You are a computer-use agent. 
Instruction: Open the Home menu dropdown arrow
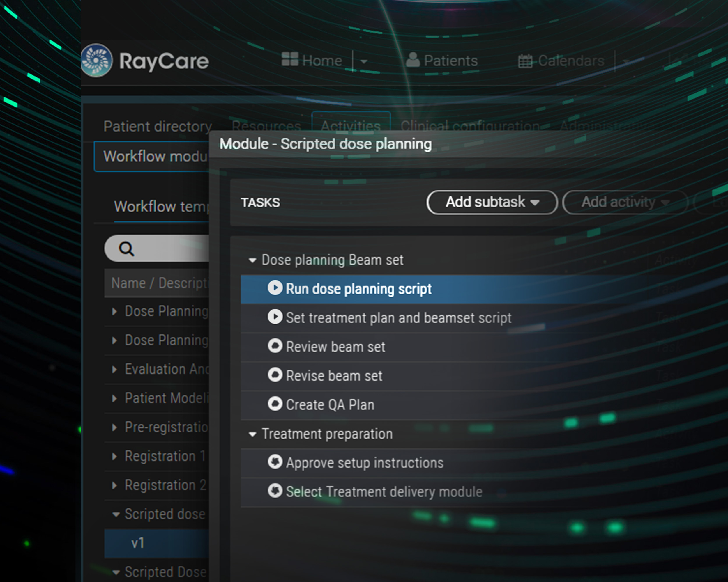(364, 62)
